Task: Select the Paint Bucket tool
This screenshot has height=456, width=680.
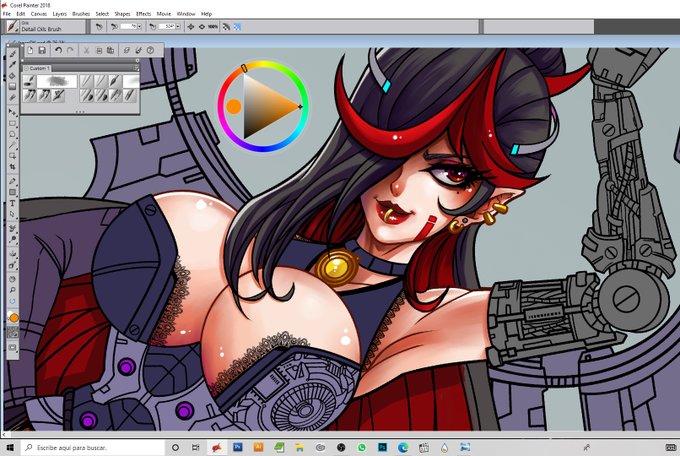Action: [13, 75]
